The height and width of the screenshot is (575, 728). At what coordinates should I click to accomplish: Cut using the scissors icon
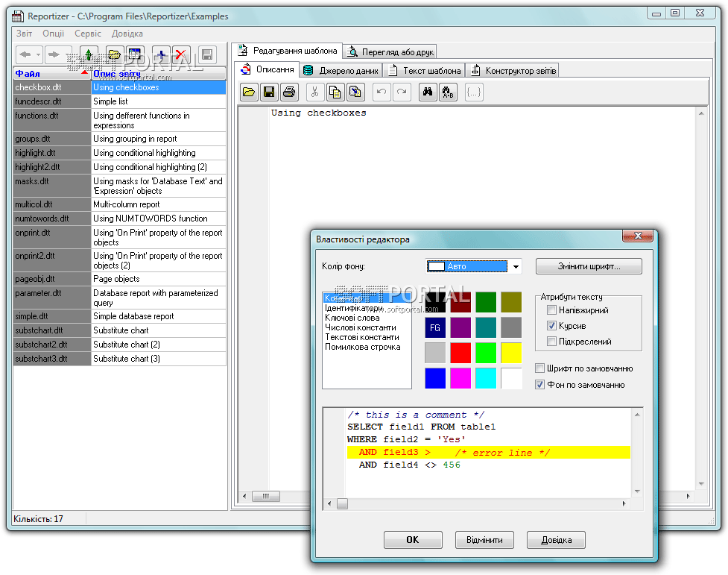click(x=314, y=92)
